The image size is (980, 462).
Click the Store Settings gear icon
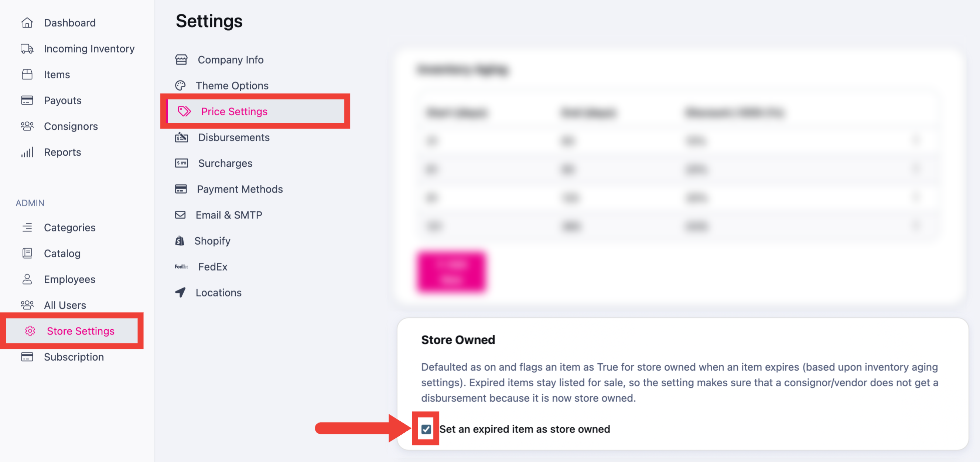[30, 331]
